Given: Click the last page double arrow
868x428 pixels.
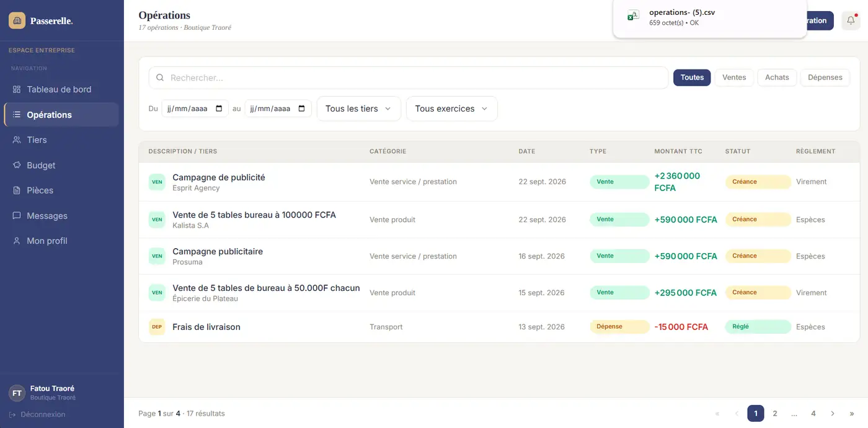Looking at the screenshot, I should click(x=852, y=413).
